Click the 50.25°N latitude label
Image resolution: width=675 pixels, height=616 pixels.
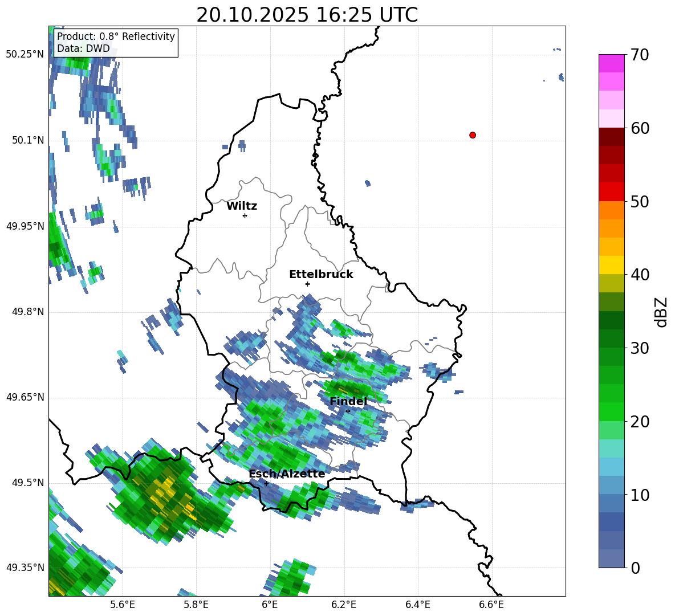25,55
